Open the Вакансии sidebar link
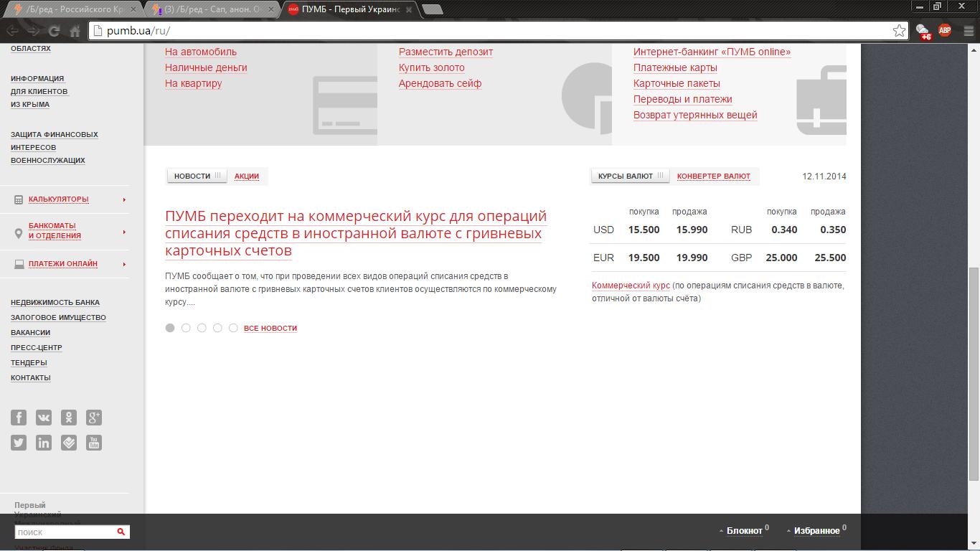The height and width of the screenshot is (551, 980). point(30,333)
